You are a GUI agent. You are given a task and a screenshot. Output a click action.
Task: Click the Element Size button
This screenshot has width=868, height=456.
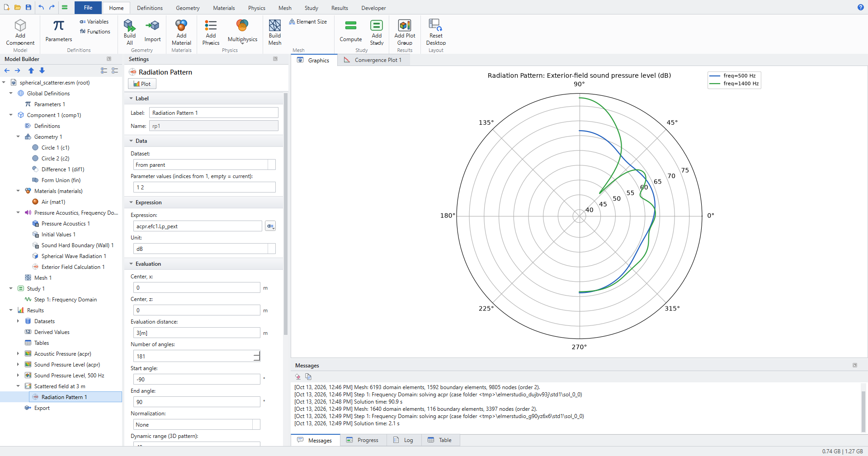308,22
